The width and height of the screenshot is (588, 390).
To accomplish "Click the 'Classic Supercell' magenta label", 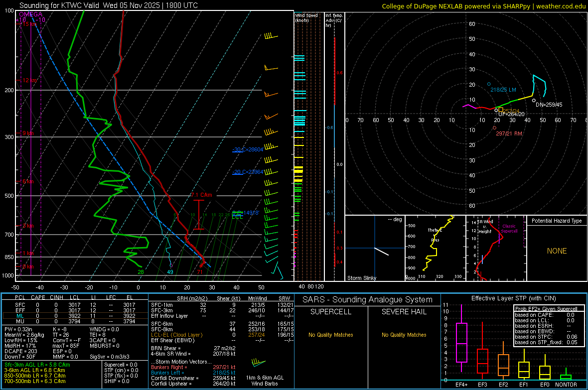I will pyautogui.click(x=509, y=229).
